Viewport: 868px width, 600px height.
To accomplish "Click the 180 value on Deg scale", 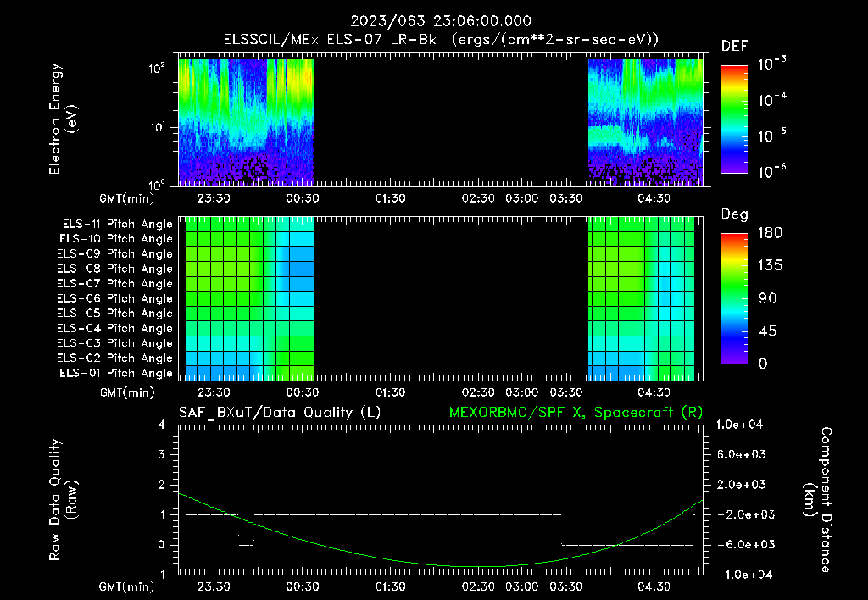I will pos(770,233).
